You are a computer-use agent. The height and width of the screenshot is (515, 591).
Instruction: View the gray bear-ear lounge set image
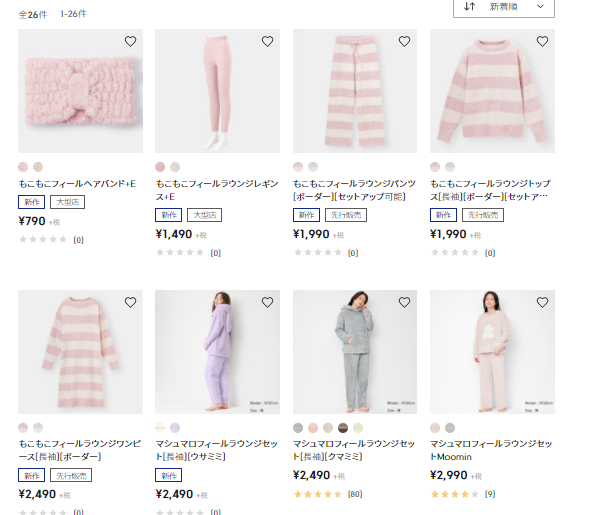click(355, 352)
